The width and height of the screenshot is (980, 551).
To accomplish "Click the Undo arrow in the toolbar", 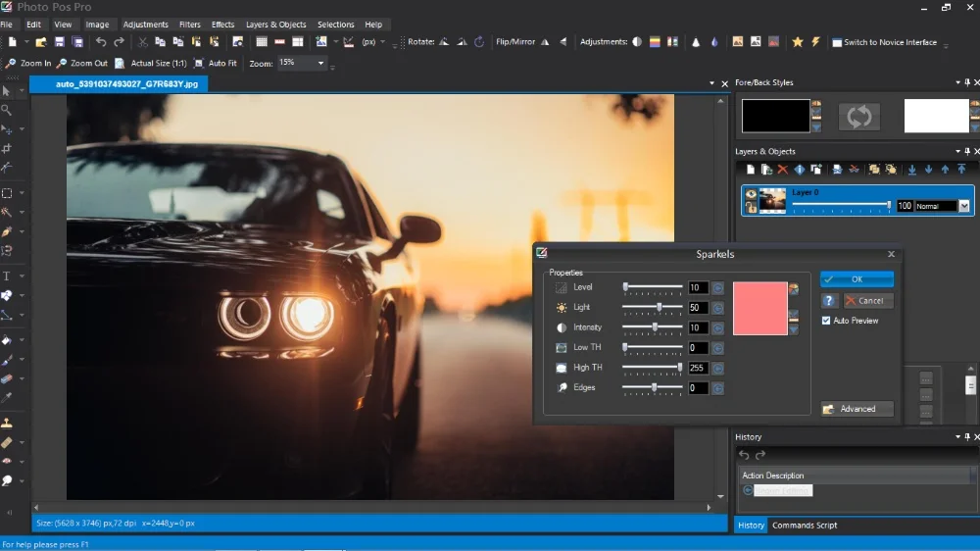I will 101,42.
